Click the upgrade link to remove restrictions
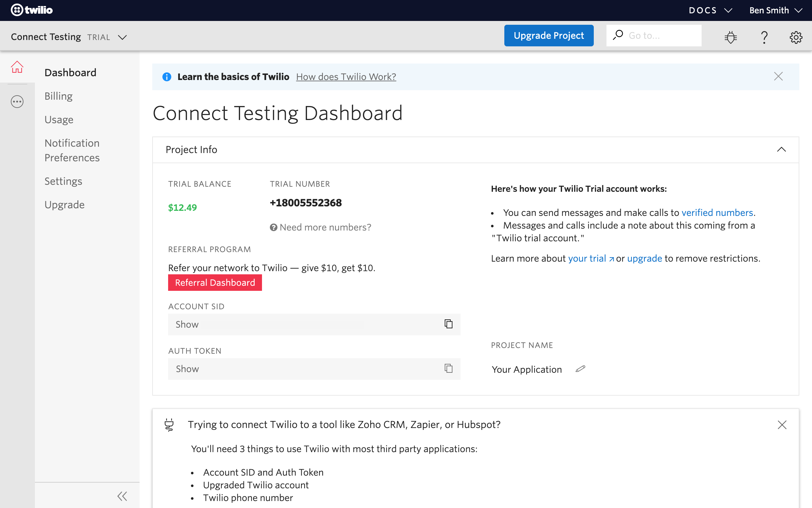The height and width of the screenshot is (508, 812). [644, 258]
